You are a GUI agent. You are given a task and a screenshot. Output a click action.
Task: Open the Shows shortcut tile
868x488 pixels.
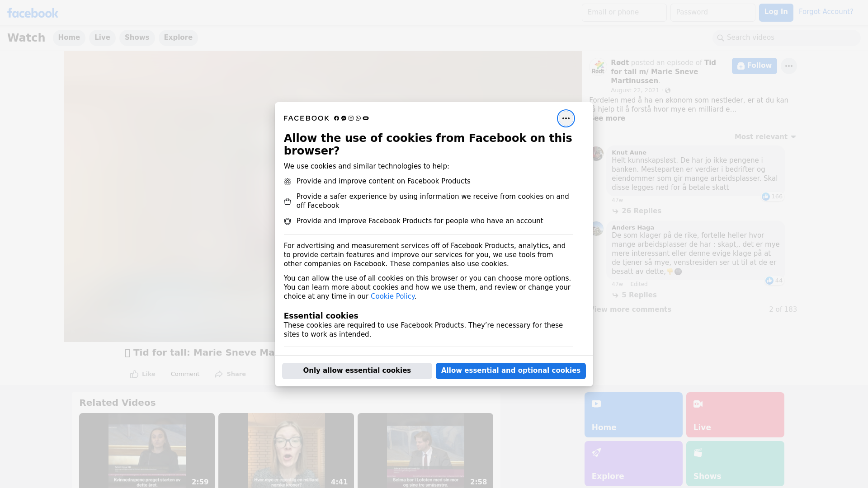tap(735, 464)
